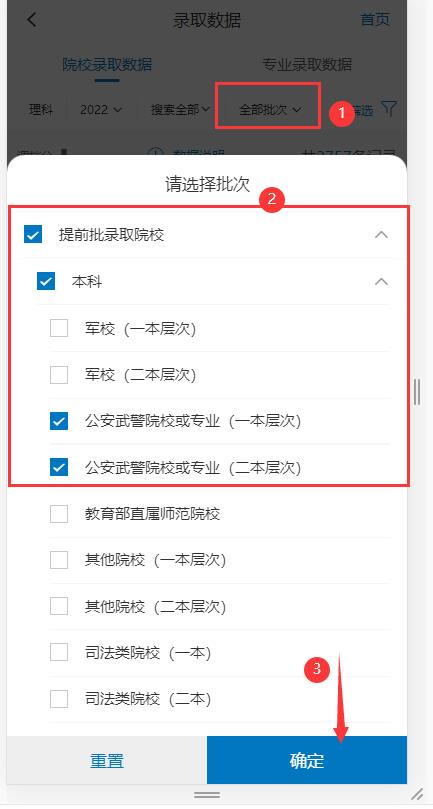This screenshot has height=809, width=433.
Task: Check 军校（一本层次）option
Action: click(59, 328)
